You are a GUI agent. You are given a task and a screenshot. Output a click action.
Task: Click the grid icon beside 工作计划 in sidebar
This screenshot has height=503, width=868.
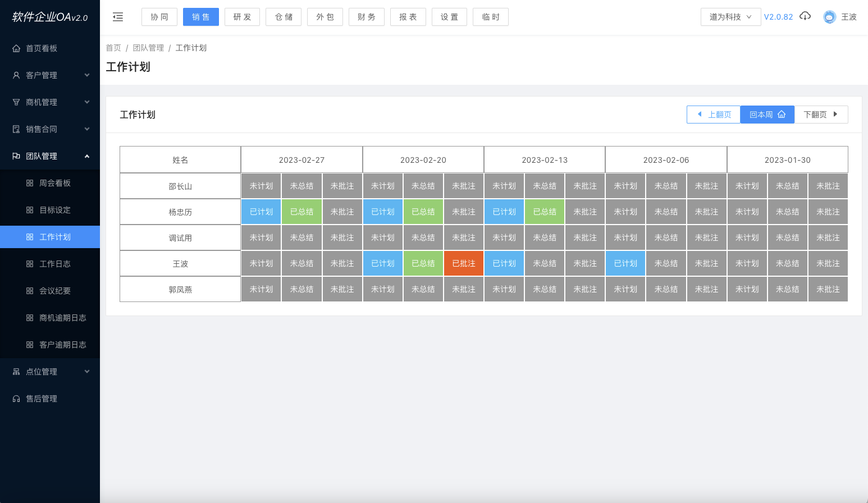click(30, 237)
